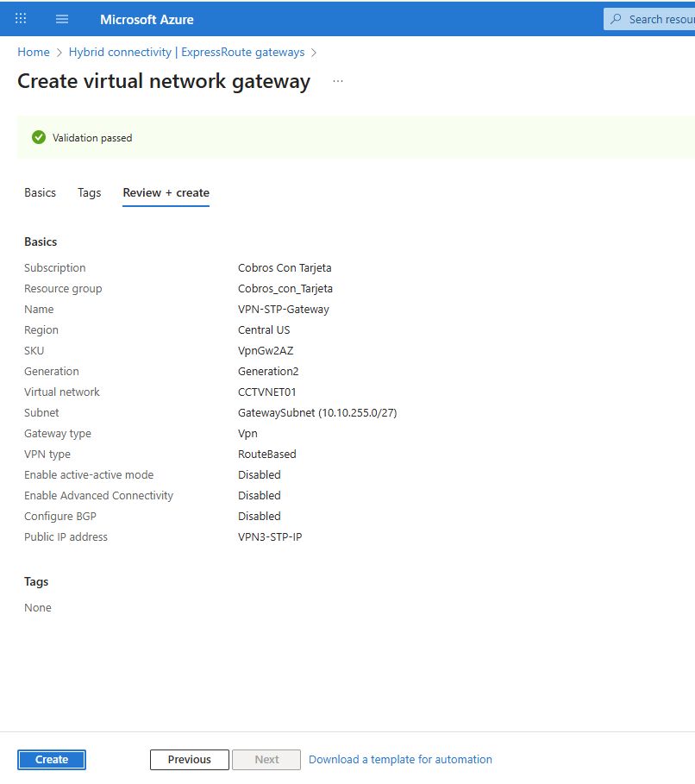Open the Azure apps grid launcher

coord(21,19)
